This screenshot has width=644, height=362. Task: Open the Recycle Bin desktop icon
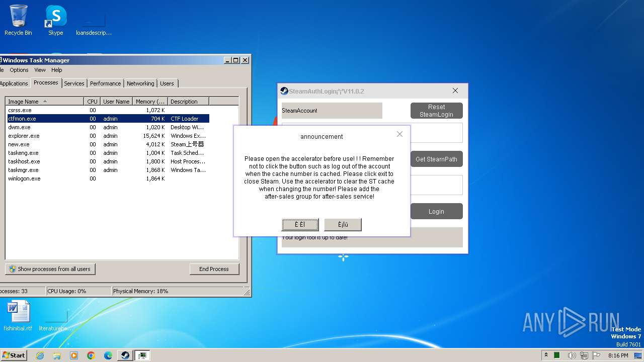coord(18,20)
